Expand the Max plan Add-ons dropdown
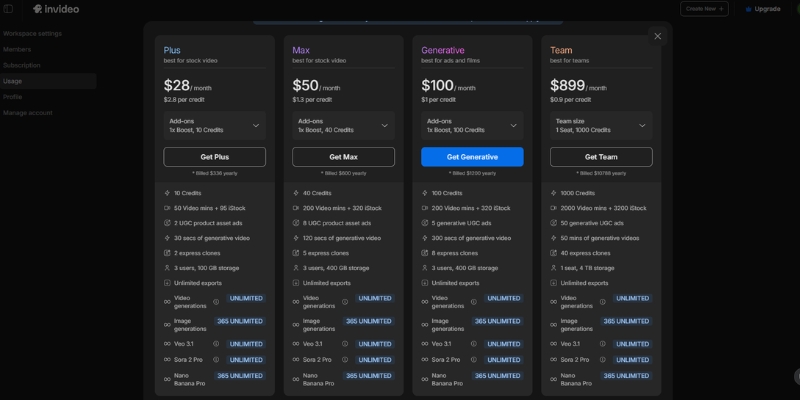This screenshot has width=800, height=400. 343,126
